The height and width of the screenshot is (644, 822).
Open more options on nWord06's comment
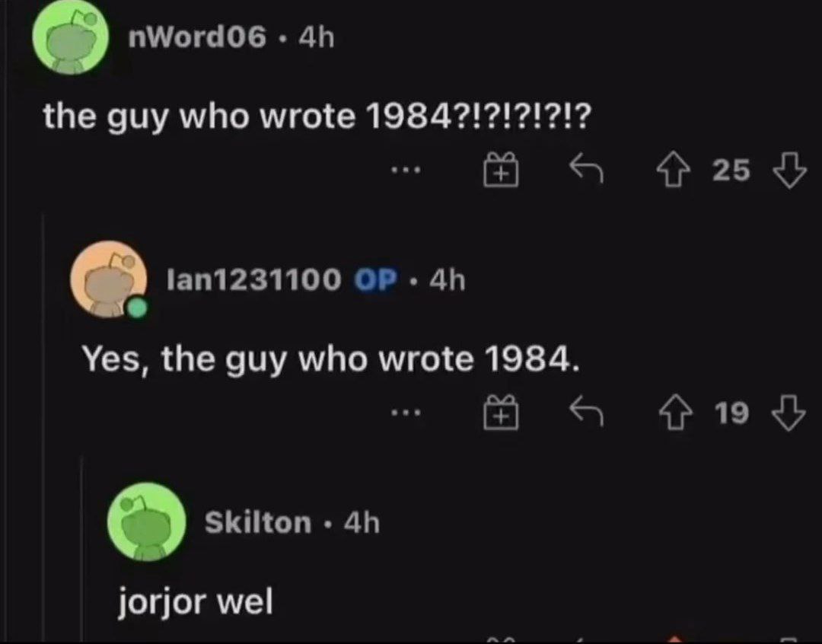coord(405,170)
